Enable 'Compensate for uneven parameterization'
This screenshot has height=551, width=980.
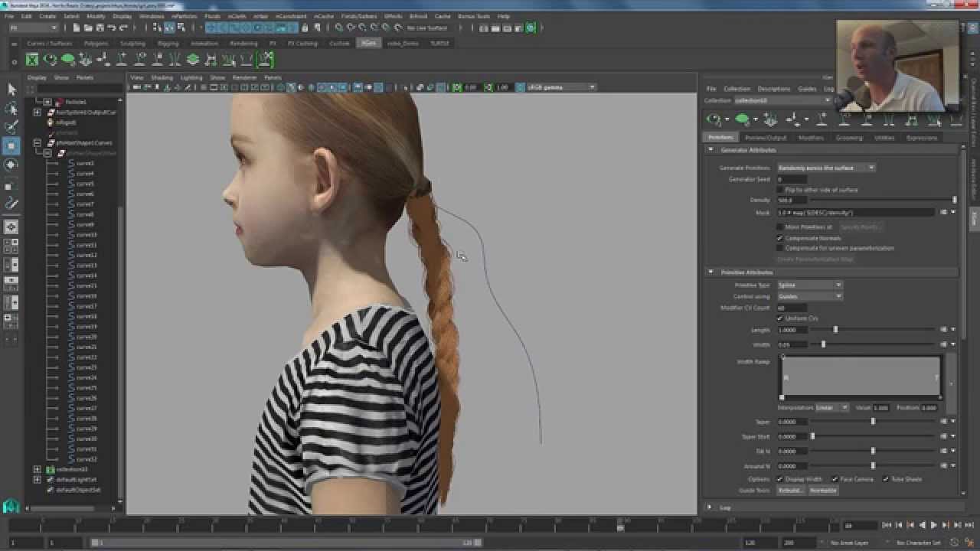coord(780,248)
